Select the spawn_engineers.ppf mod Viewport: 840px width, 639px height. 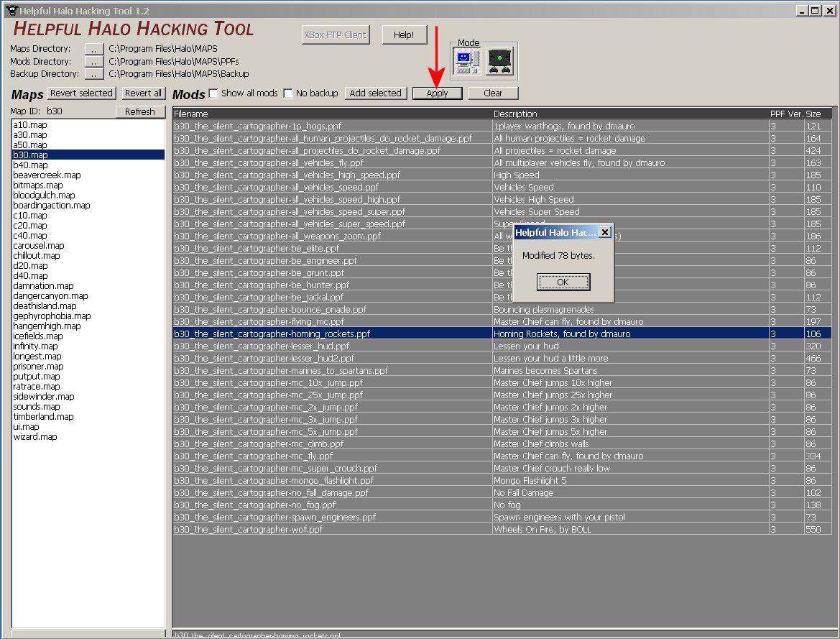click(502, 518)
